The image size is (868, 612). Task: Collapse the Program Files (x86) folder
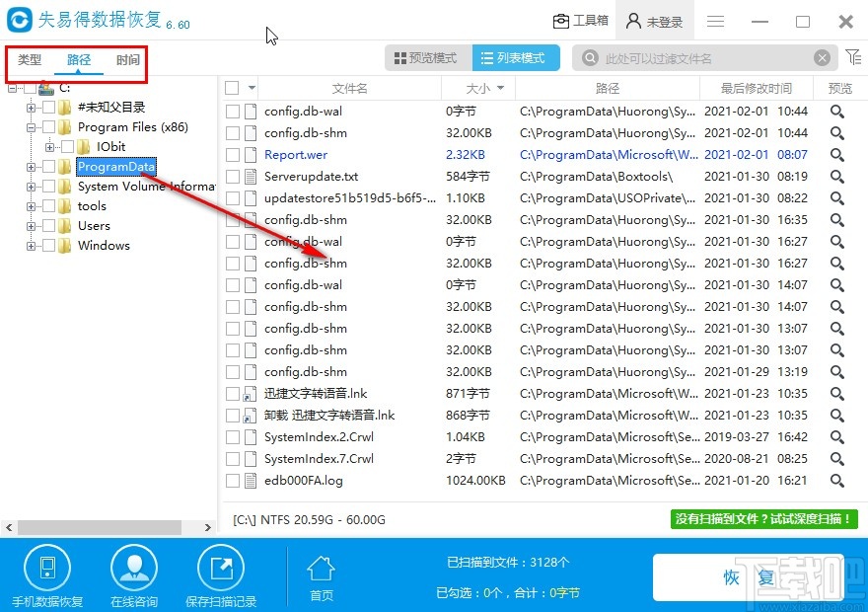point(31,126)
